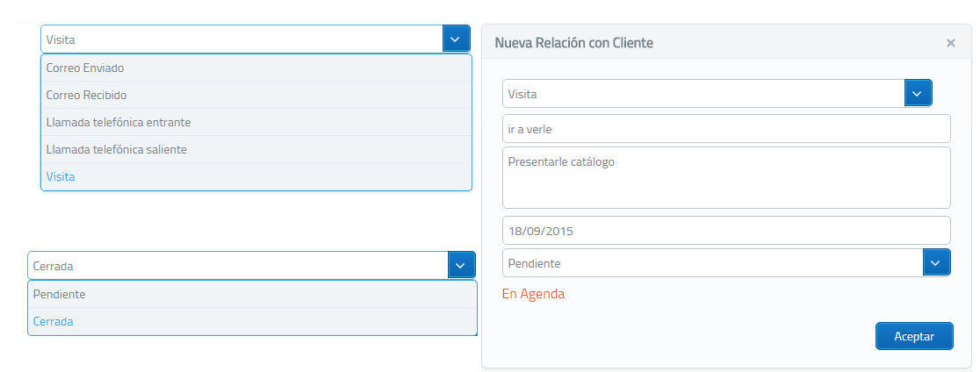The width and height of the screenshot is (980, 372).
Task: Click the Aceptar button
Action: click(x=914, y=336)
